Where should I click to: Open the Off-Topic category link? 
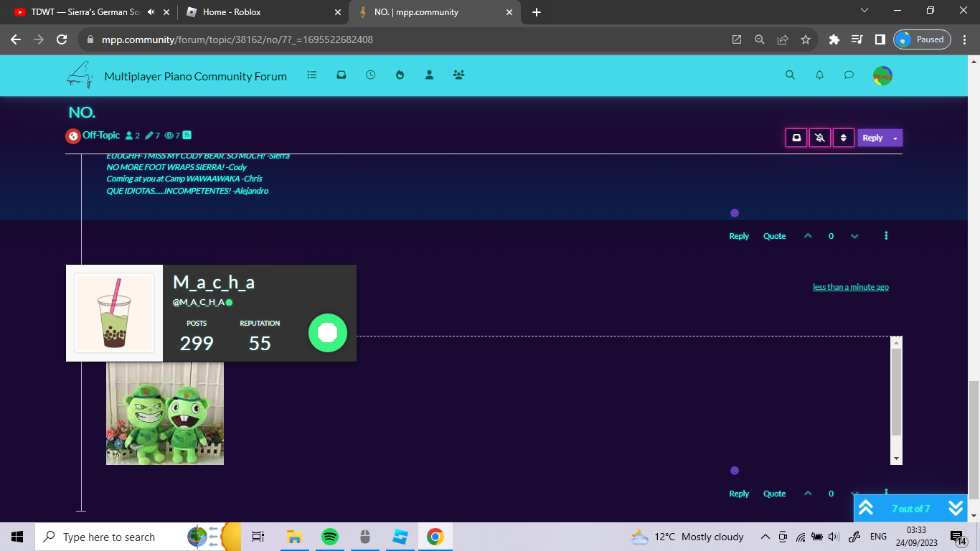101,135
